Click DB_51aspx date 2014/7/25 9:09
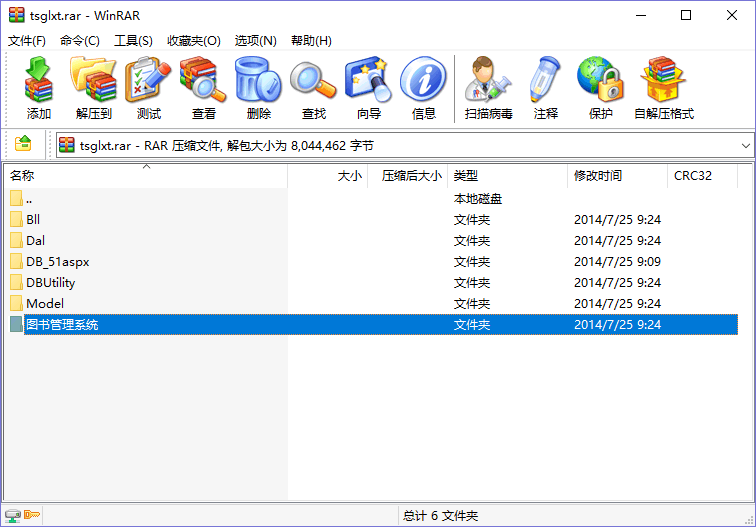Image resolution: width=756 pixels, height=527 pixels. point(617,262)
